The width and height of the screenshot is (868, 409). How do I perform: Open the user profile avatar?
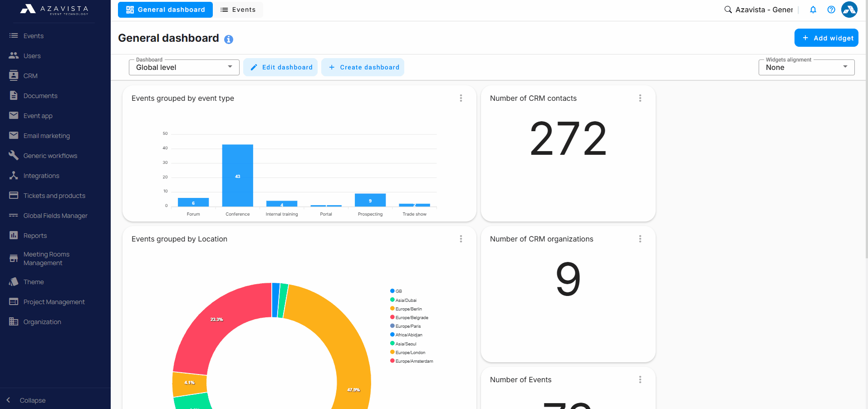coord(849,10)
